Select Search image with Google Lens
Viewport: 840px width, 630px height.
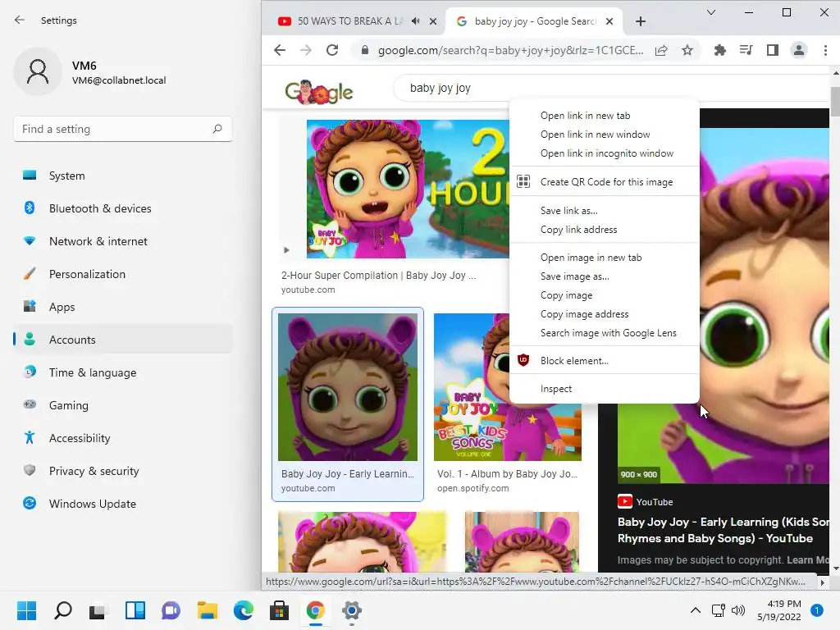pyautogui.click(x=605, y=333)
